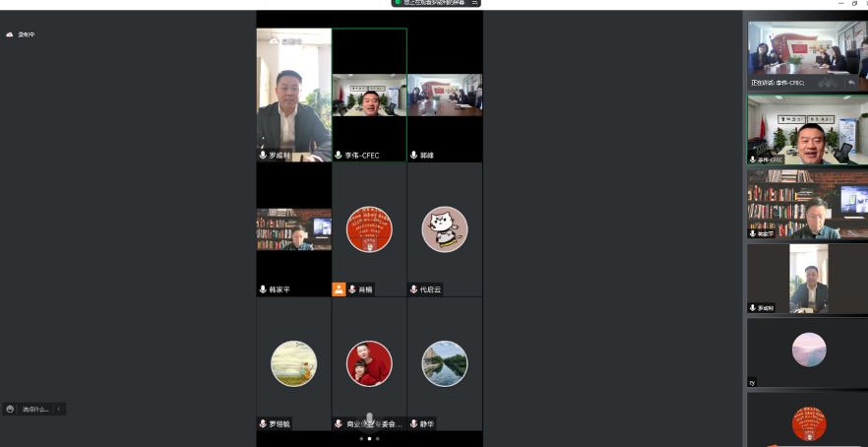This screenshot has height=447, width=868.
Task: Click 李伟-CFEC's microphone icon in the main grid
Action: pyautogui.click(x=339, y=156)
